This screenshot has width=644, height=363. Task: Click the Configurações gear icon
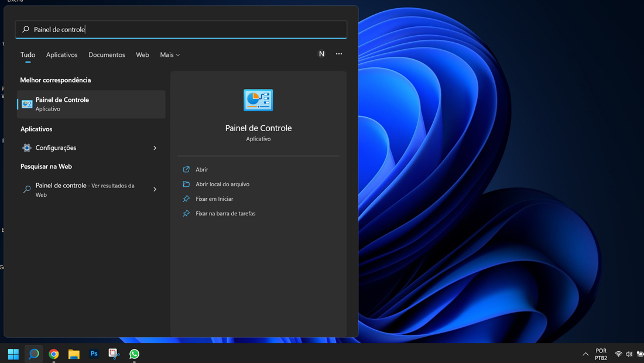[27, 148]
